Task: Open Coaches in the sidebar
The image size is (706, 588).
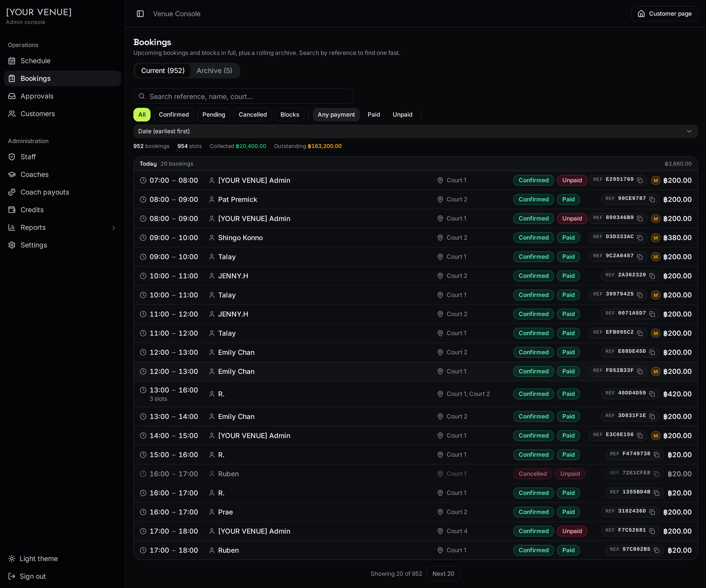Action: [63, 174]
